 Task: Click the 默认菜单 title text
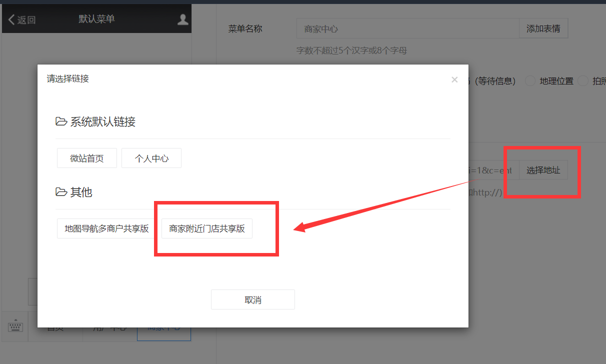[96, 19]
